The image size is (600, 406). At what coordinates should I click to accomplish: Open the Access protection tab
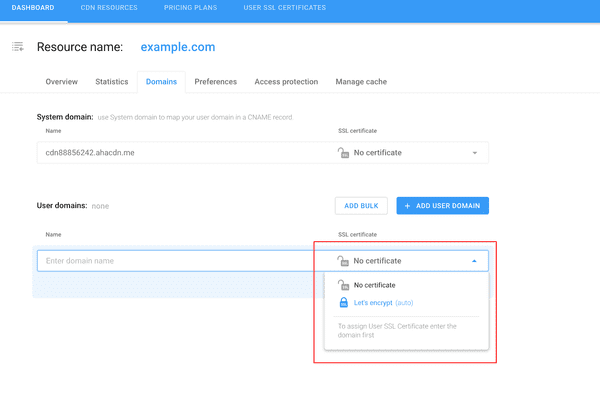pyautogui.click(x=286, y=82)
